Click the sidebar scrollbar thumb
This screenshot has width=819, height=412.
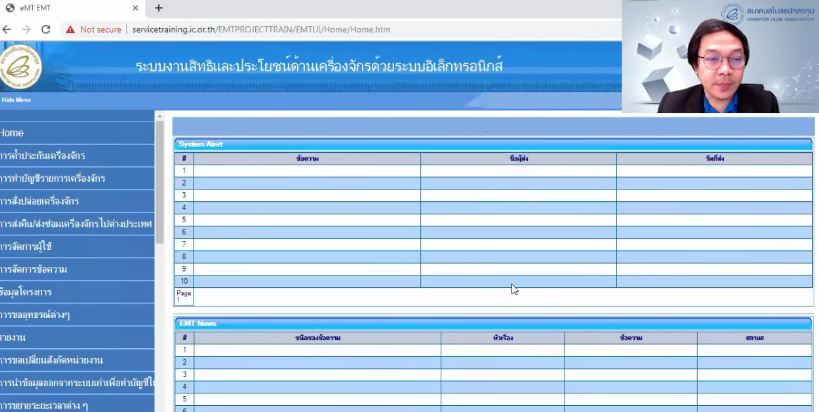(x=160, y=182)
